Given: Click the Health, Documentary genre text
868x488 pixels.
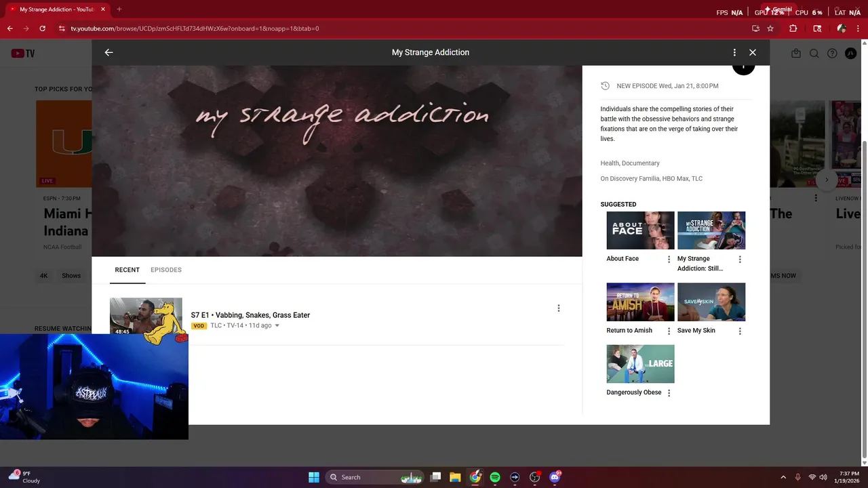Looking at the screenshot, I should coord(630,163).
